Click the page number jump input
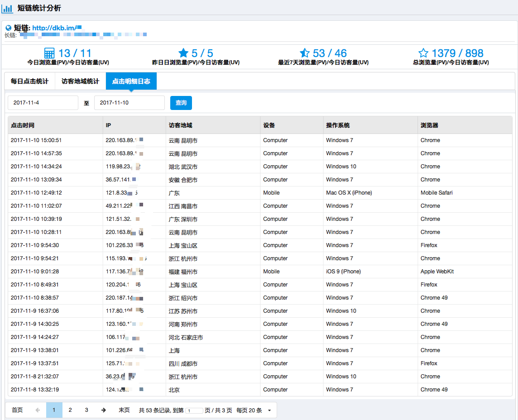Image resolution: width=518 pixels, height=420 pixels. [194, 411]
